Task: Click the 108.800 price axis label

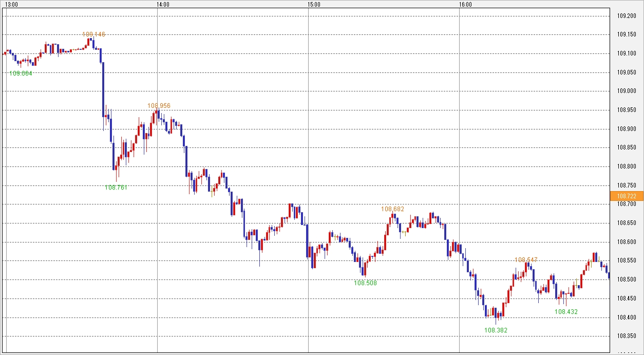Action: (x=627, y=166)
